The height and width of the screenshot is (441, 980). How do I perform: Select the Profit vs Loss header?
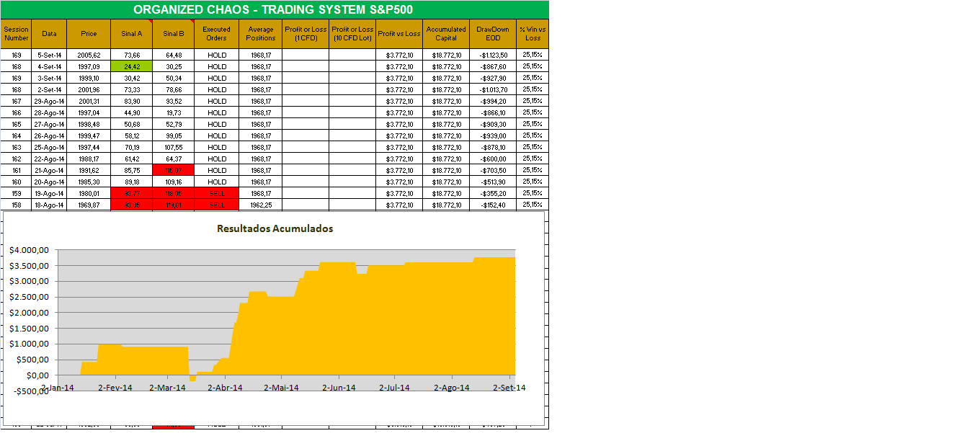point(399,34)
